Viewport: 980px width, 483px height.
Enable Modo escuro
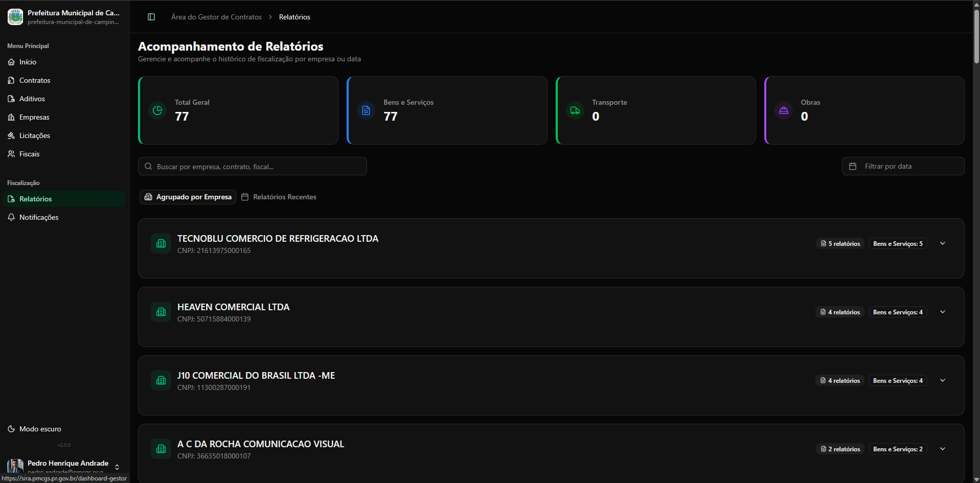click(34, 429)
